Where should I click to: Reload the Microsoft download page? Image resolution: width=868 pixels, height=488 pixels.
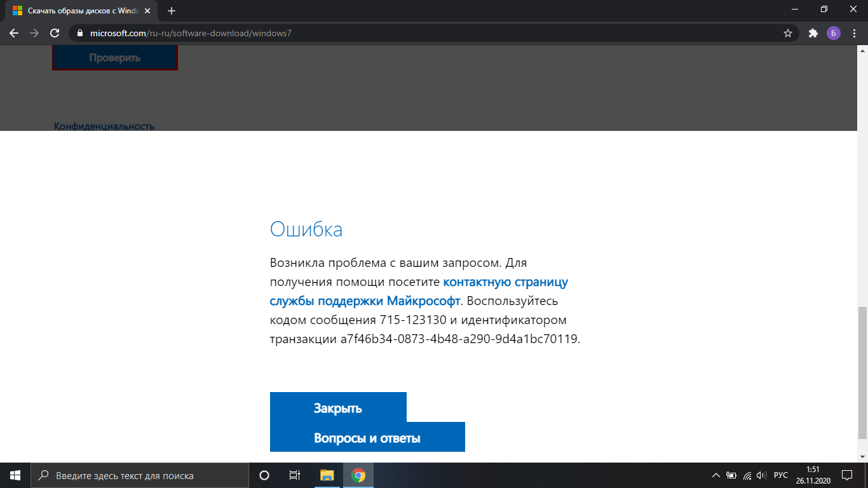[x=55, y=33]
